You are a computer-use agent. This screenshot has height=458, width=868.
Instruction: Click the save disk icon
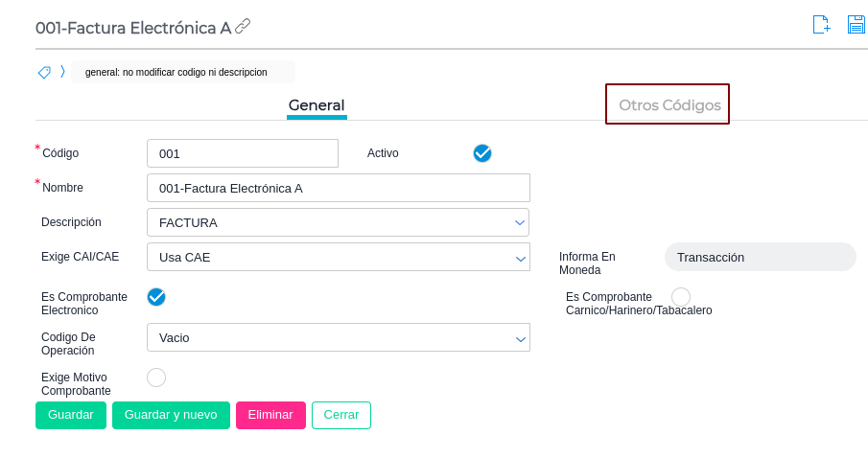click(856, 25)
